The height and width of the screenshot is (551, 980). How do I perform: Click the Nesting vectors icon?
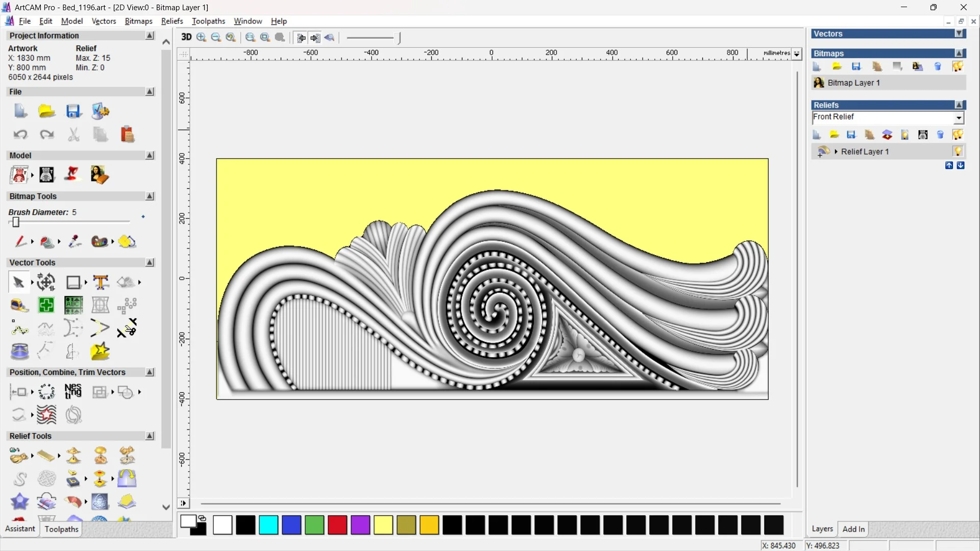coord(73,392)
